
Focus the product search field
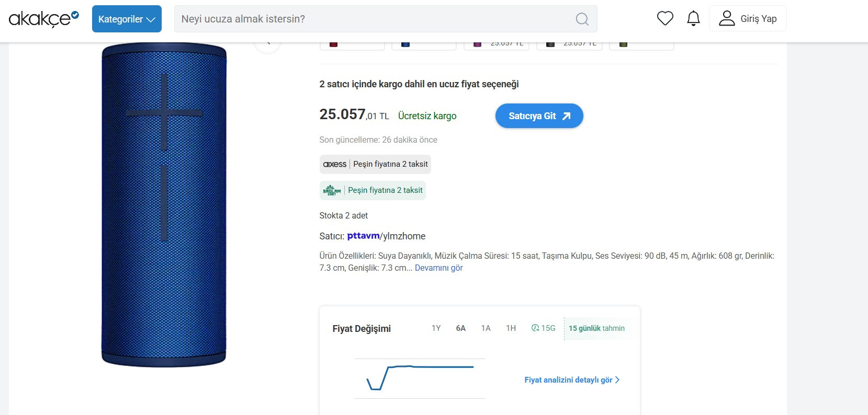(x=374, y=19)
